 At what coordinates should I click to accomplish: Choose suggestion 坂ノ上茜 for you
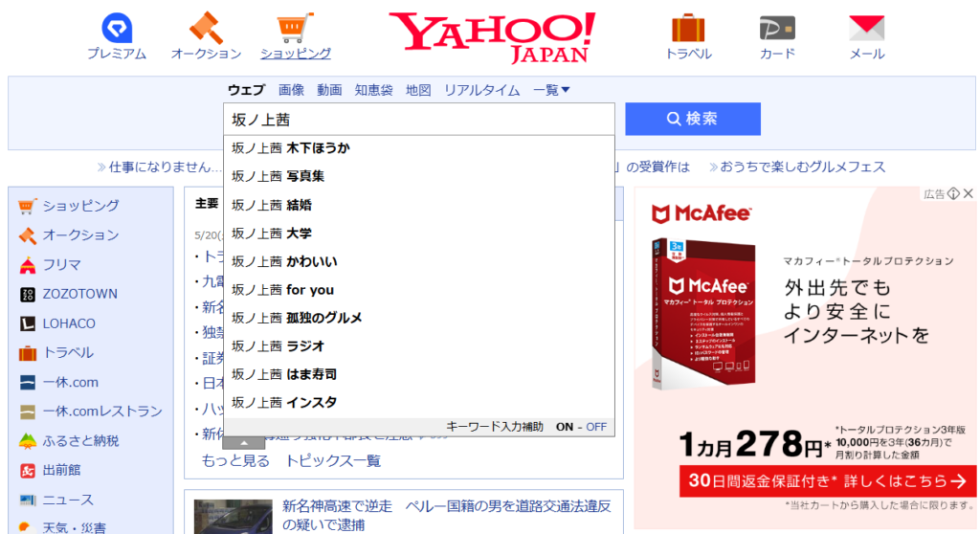coord(419,290)
